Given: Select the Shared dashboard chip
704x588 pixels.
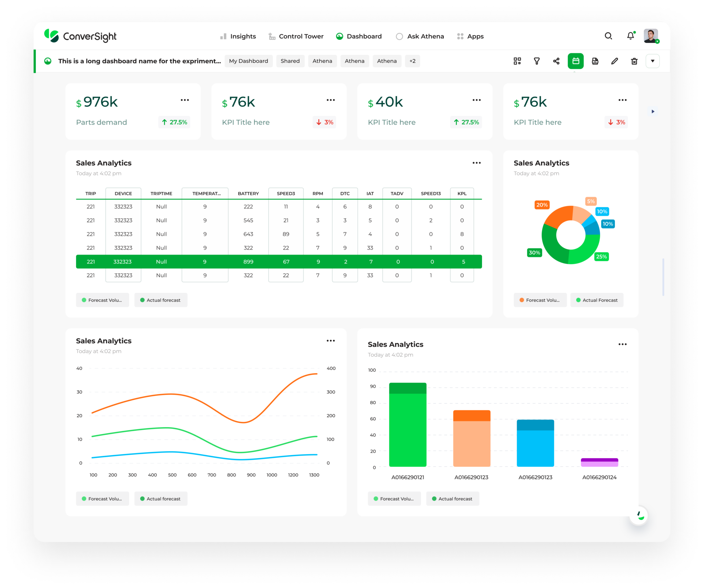Looking at the screenshot, I should (x=290, y=61).
